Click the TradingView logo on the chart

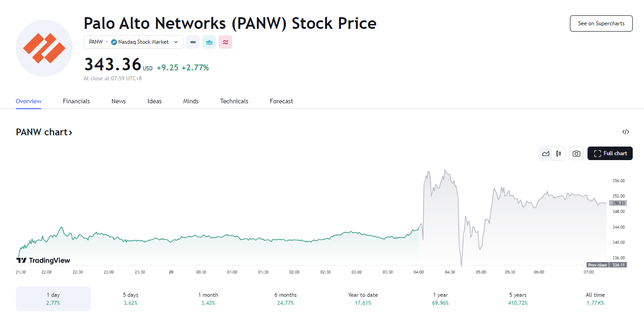tap(43, 260)
